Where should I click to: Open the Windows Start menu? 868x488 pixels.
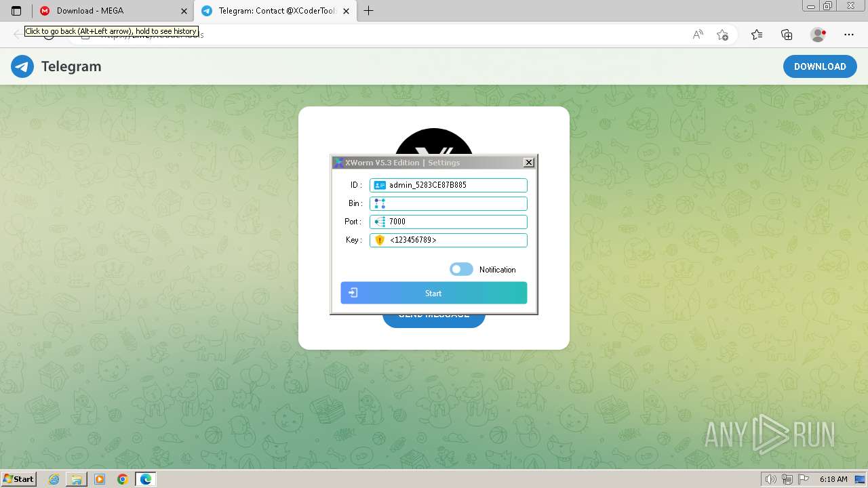point(18,479)
